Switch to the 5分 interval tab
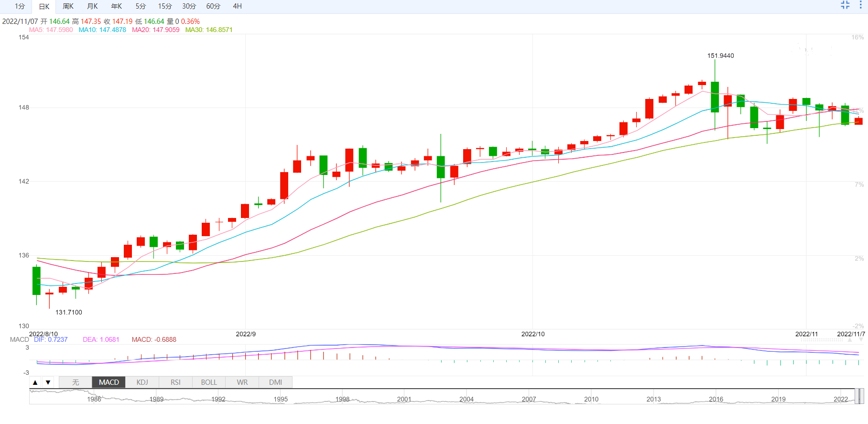Viewport: 868px width, 424px height. [x=141, y=6]
